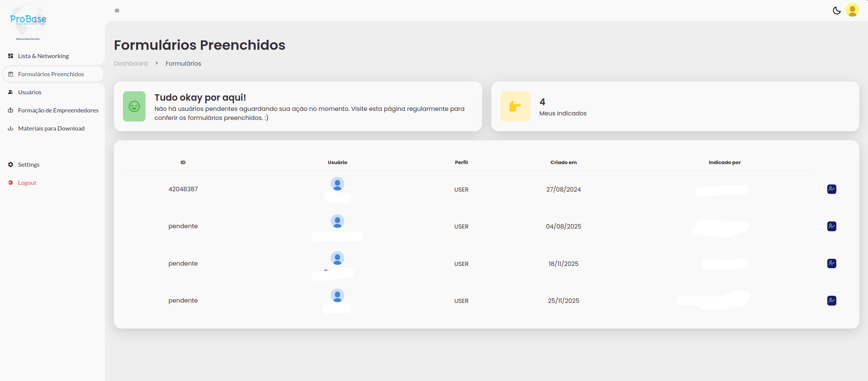The width and height of the screenshot is (868, 381).
Task: Click the Usuários people icon
Action: [11, 92]
